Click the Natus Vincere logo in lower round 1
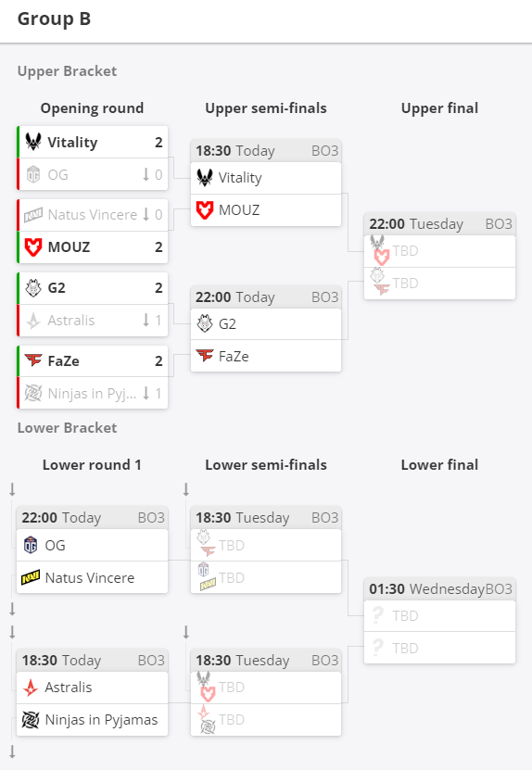The height and width of the screenshot is (770, 532). point(31,577)
